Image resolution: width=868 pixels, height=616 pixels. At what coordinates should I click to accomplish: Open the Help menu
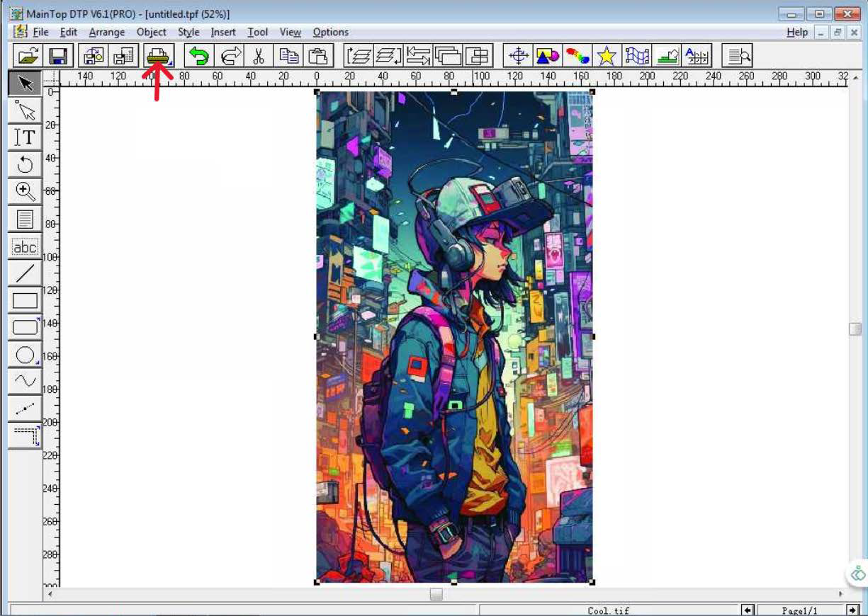point(797,32)
